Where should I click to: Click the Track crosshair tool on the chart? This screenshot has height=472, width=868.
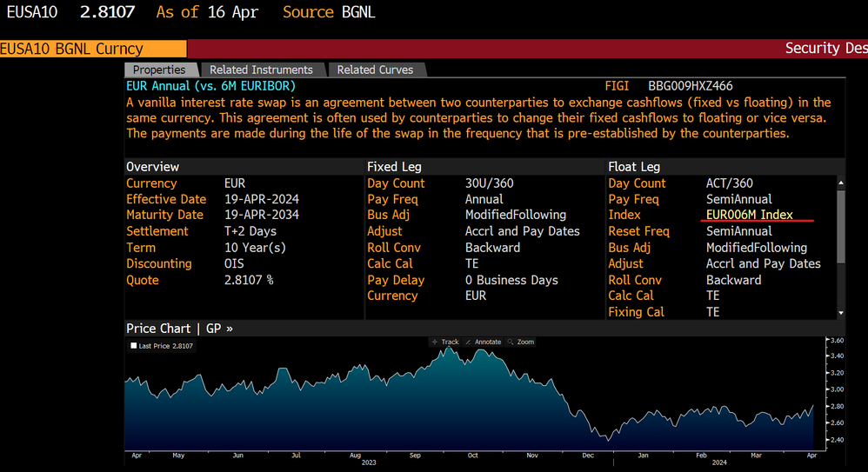[x=444, y=342]
